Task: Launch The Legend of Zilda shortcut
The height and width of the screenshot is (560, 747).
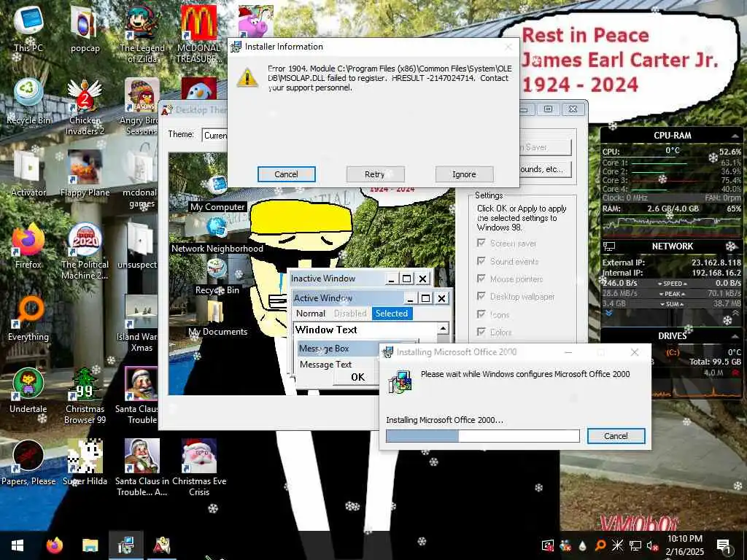Action: (x=142, y=34)
